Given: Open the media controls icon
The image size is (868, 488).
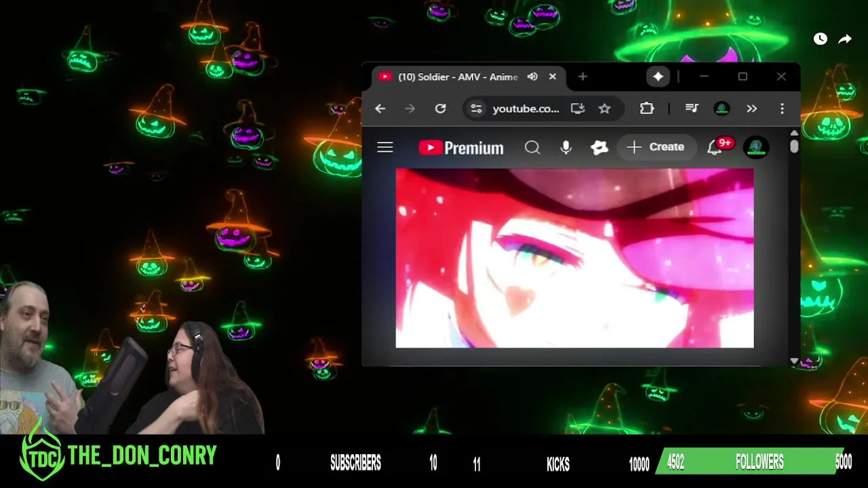Looking at the screenshot, I should (692, 108).
